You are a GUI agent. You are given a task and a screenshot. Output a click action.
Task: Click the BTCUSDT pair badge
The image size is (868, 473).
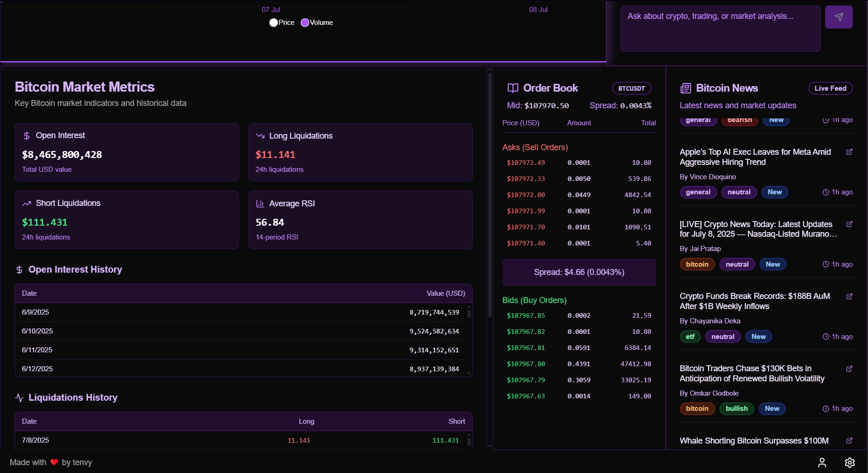click(632, 88)
